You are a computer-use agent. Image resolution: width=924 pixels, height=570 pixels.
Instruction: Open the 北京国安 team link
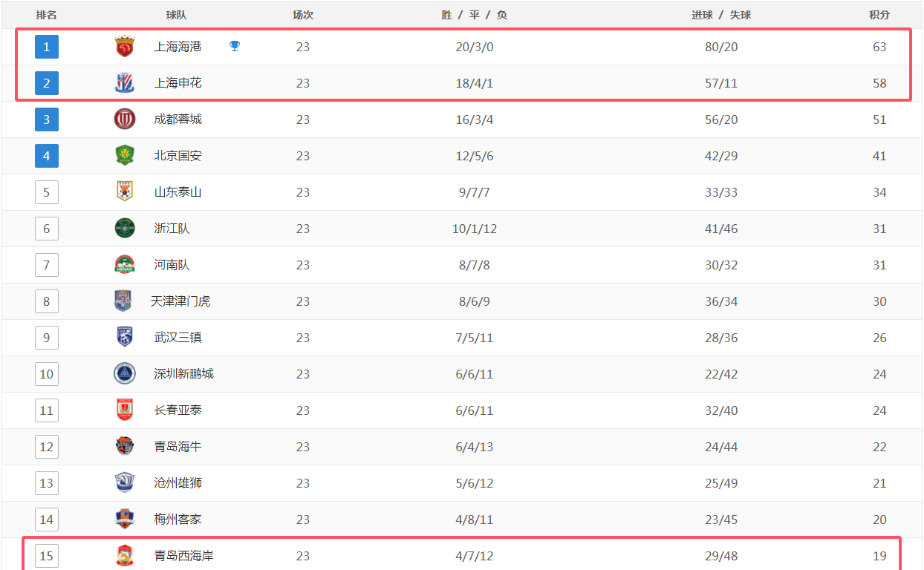[178, 156]
